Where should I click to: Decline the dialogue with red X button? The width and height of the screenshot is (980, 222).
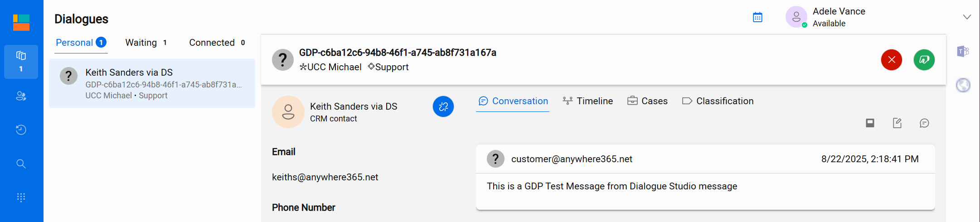(x=891, y=60)
